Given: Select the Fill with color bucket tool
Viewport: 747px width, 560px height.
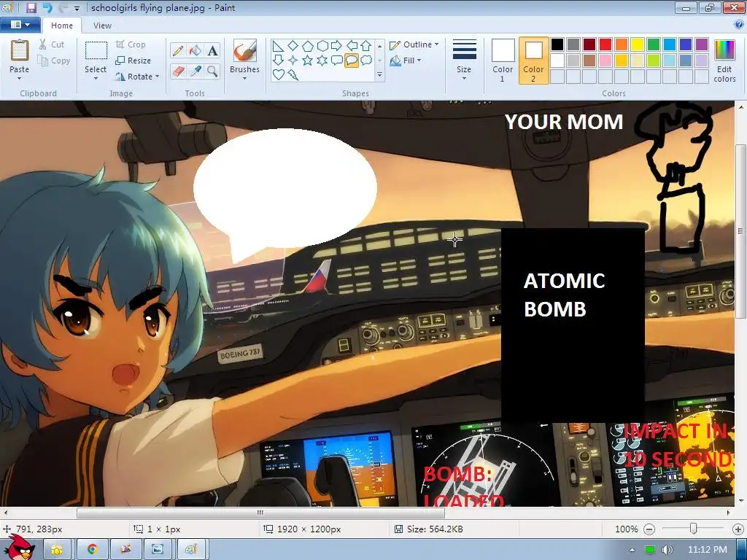Looking at the screenshot, I should point(196,50).
